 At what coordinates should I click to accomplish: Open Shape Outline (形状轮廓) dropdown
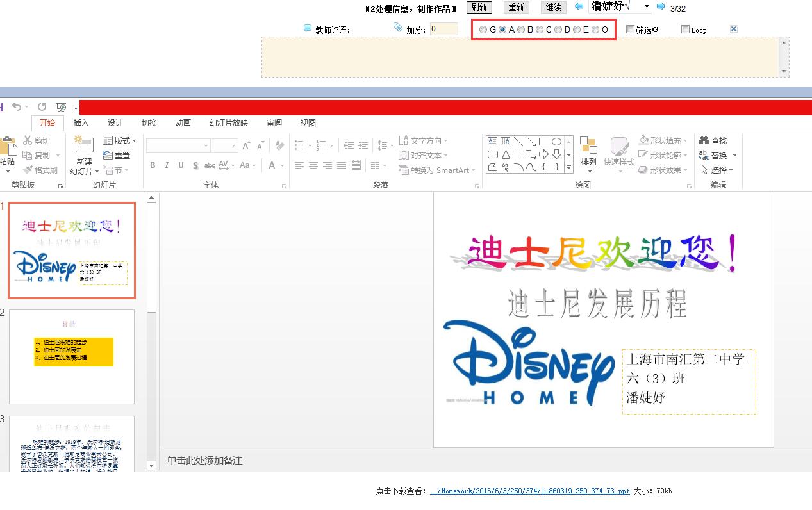pyautogui.click(x=663, y=155)
